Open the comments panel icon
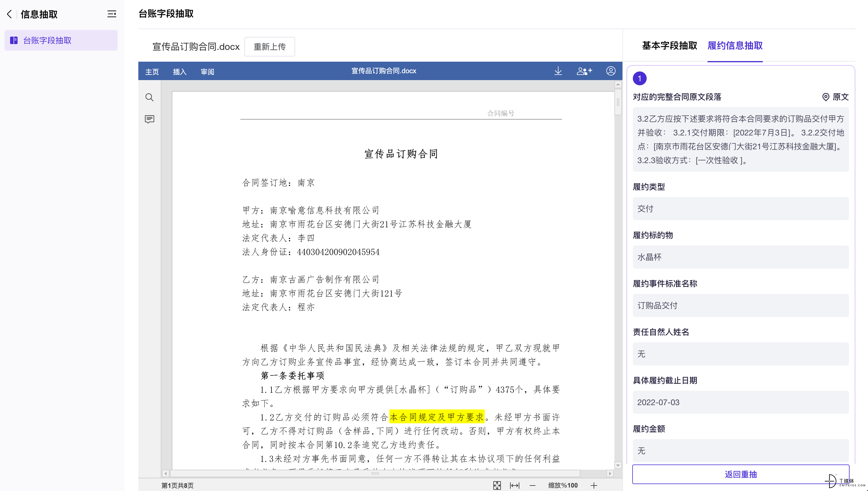Viewport: 868px width, 491px height. point(149,119)
